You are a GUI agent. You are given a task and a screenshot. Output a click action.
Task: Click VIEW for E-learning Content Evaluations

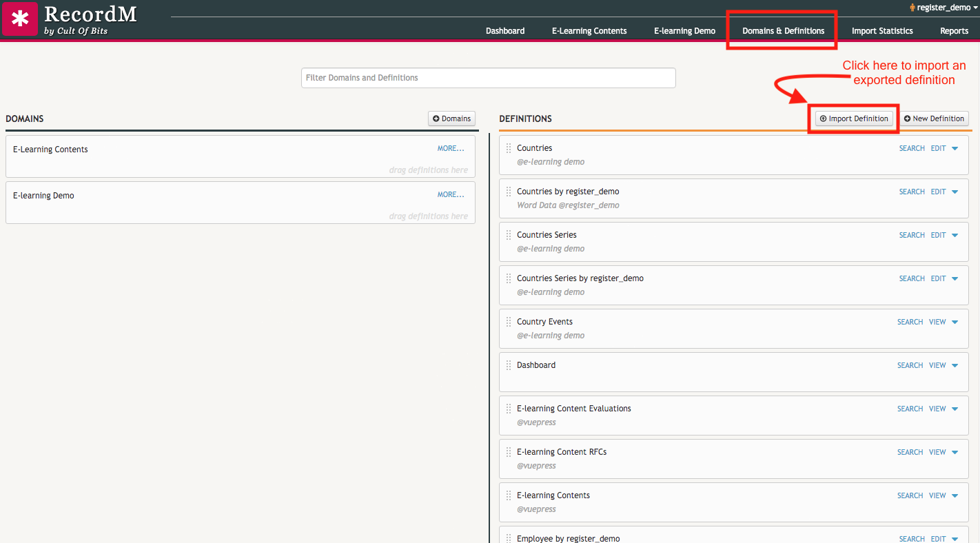point(937,409)
